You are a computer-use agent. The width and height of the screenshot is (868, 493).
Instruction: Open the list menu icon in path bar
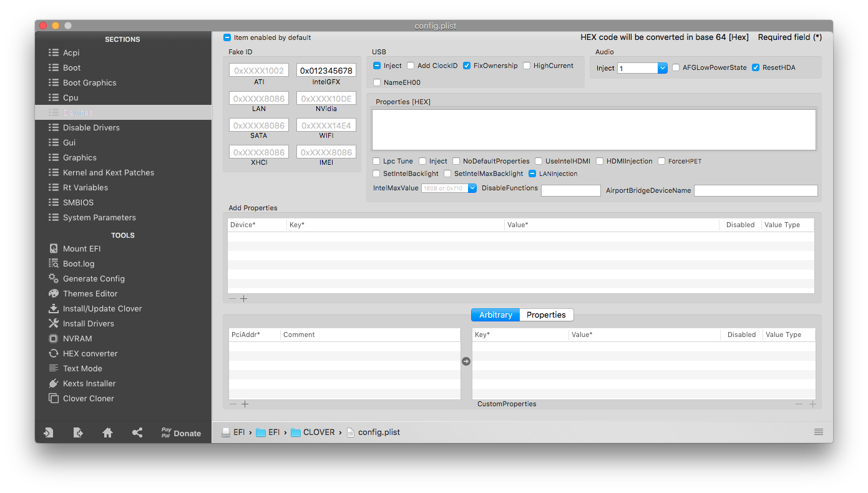tap(819, 432)
